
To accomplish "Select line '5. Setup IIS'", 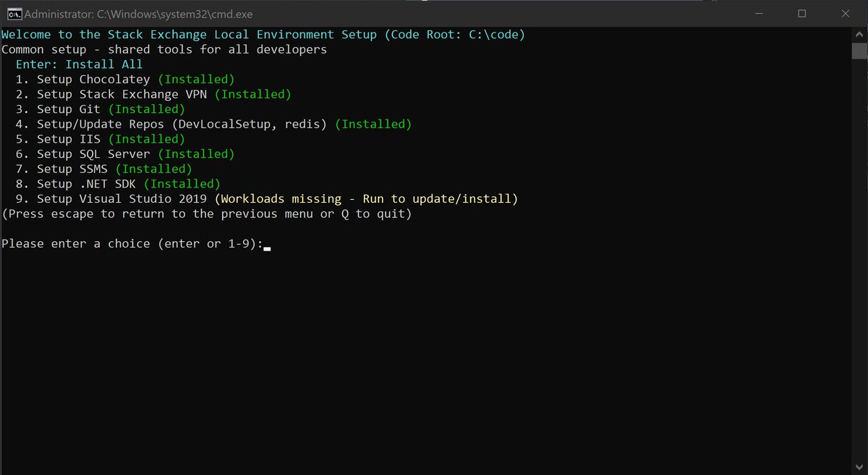I will click(x=101, y=139).
